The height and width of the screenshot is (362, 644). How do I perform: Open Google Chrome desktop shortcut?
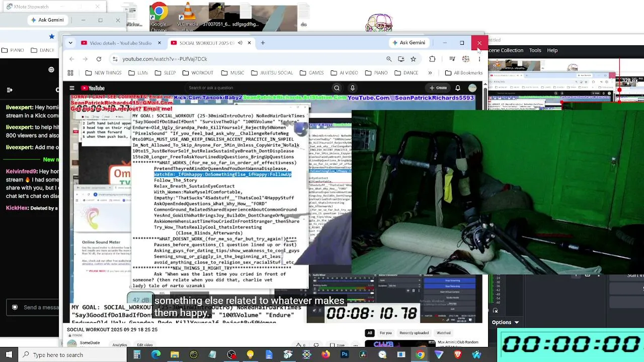[158, 17]
